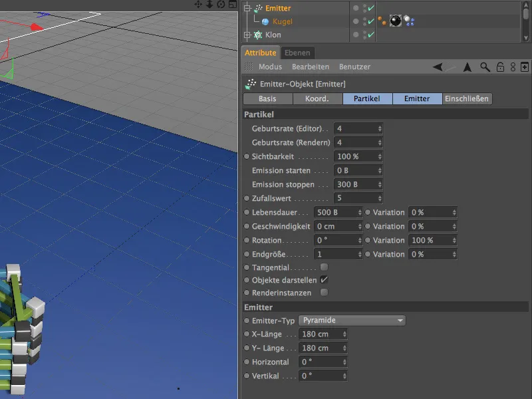The width and height of the screenshot is (532, 399).
Task: Go back with the left arrow icon
Action: (x=438, y=67)
